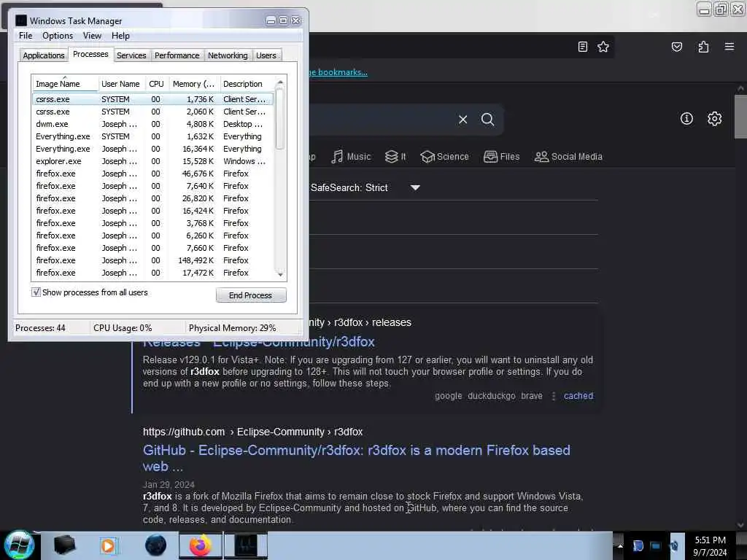Open the three-dot menu beside cached link
This screenshot has height=560, width=747.
click(554, 396)
